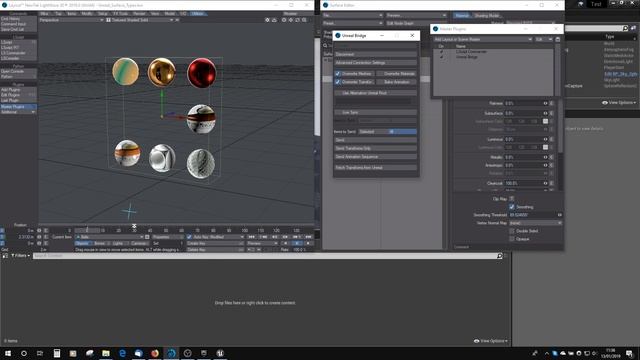Open Task View on the taskbar
The width and height of the screenshot is (640, 360).
coord(40,353)
